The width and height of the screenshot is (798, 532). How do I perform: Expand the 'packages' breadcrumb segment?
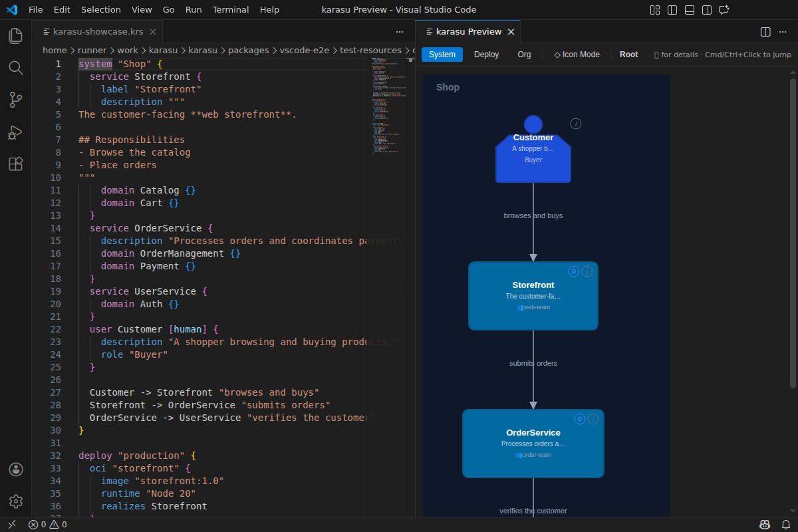[248, 50]
